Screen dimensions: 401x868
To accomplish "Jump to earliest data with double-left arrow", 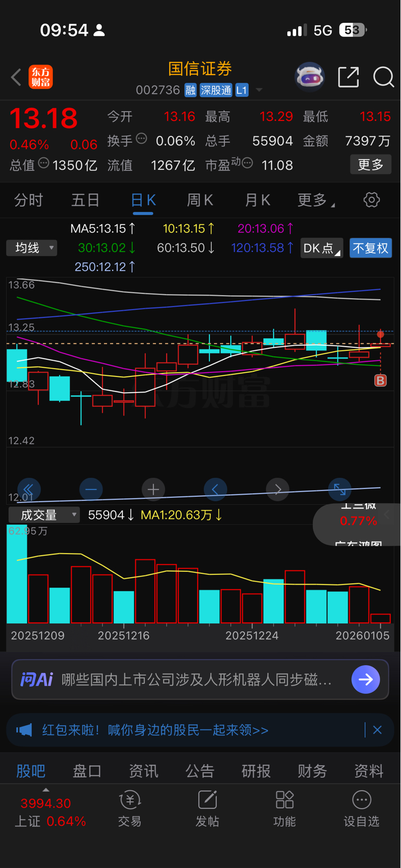I will pos(28,489).
